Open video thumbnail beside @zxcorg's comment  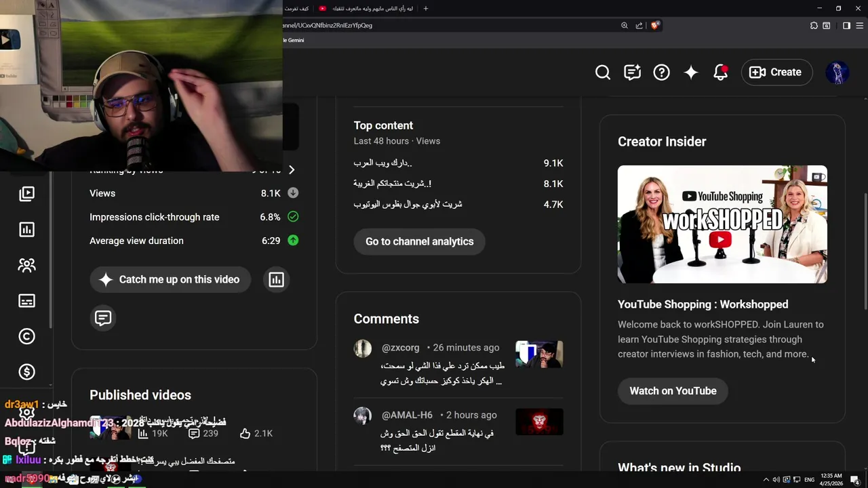(x=539, y=354)
